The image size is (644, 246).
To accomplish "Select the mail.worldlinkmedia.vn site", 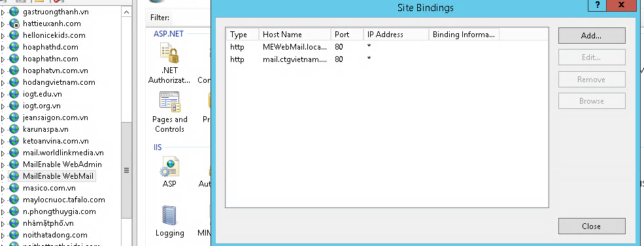I will [x=63, y=153].
